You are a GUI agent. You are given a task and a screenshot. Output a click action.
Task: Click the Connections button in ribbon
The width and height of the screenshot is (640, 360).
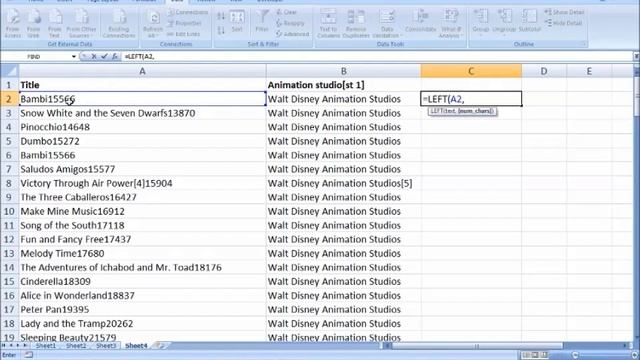(187, 12)
